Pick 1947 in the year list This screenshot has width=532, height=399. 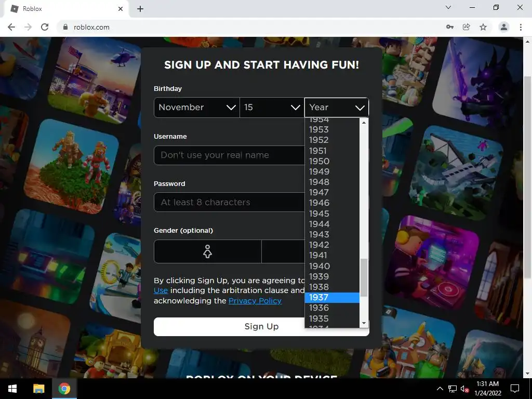pyautogui.click(x=332, y=192)
